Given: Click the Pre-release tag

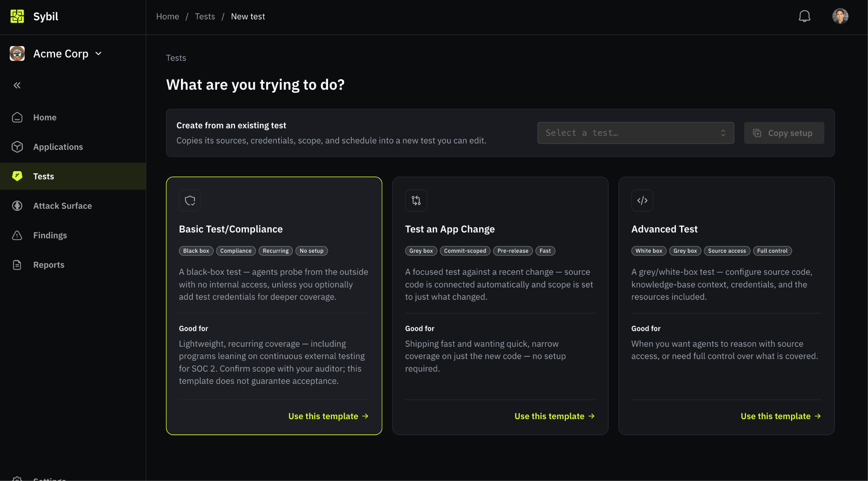Looking at the screenshot, I should pos(513,251).
